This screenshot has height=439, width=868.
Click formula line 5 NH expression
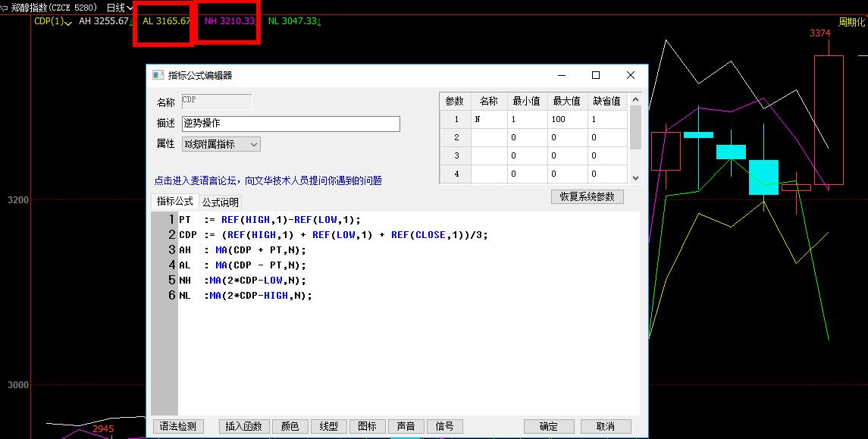[243, 281]
